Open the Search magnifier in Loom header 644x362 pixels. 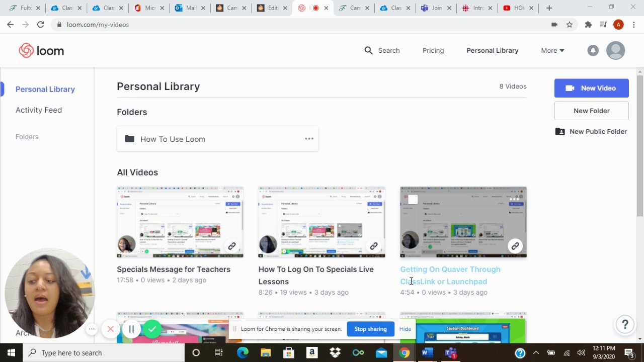tap(369, 50)
